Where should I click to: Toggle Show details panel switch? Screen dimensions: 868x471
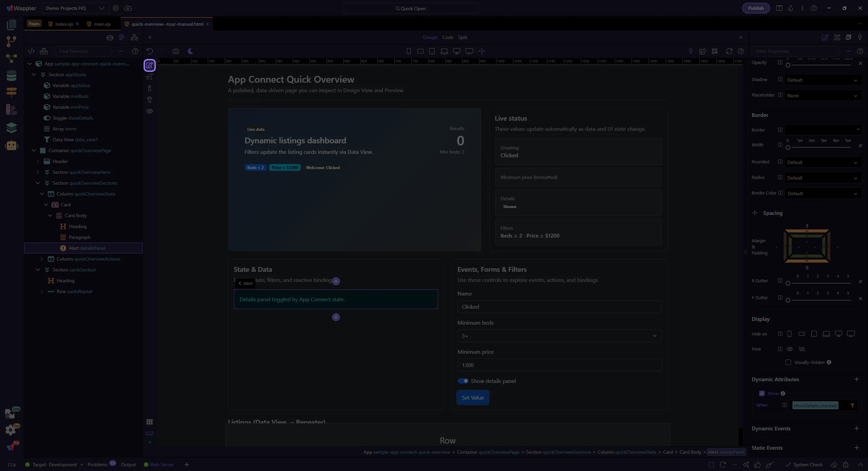point(463,381)
